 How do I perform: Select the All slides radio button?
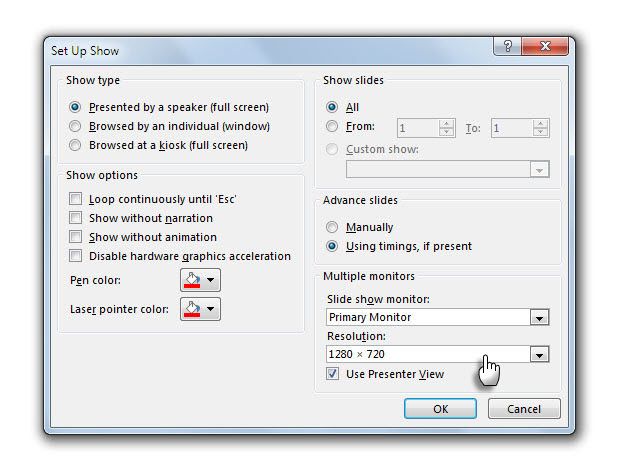coord(332,107)
